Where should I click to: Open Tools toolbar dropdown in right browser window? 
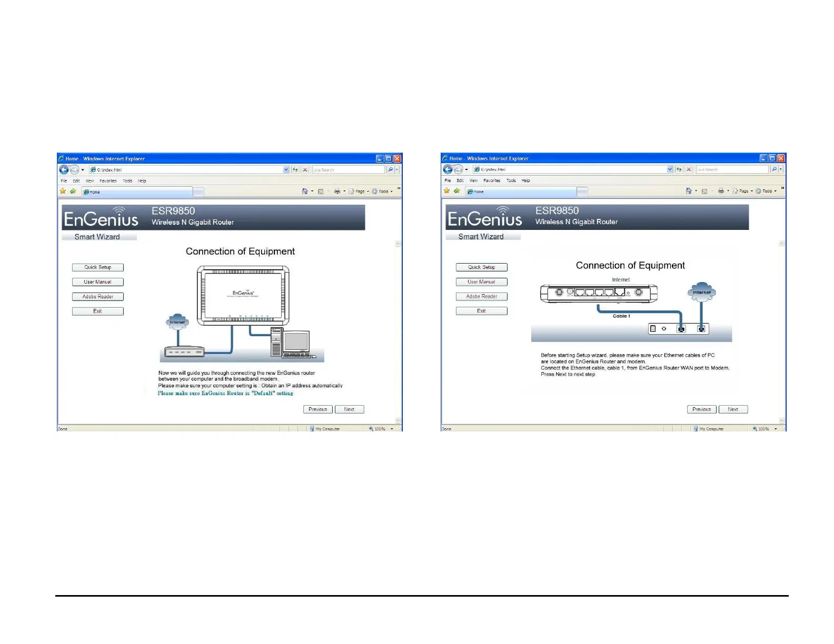point(767,191)
